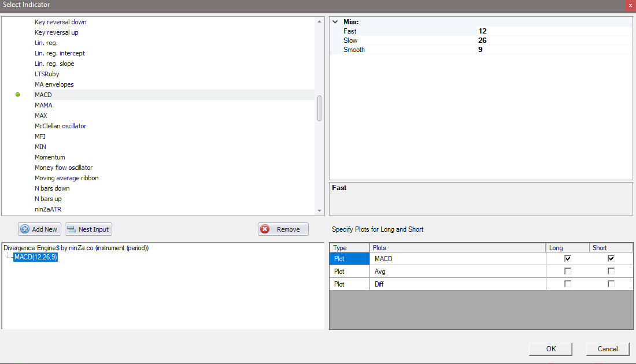Image resolution: width=636 pixels, height=364 pixels.
Task: Select the highlighted Plot cell for MACD
Action: [x=349, y=259]
